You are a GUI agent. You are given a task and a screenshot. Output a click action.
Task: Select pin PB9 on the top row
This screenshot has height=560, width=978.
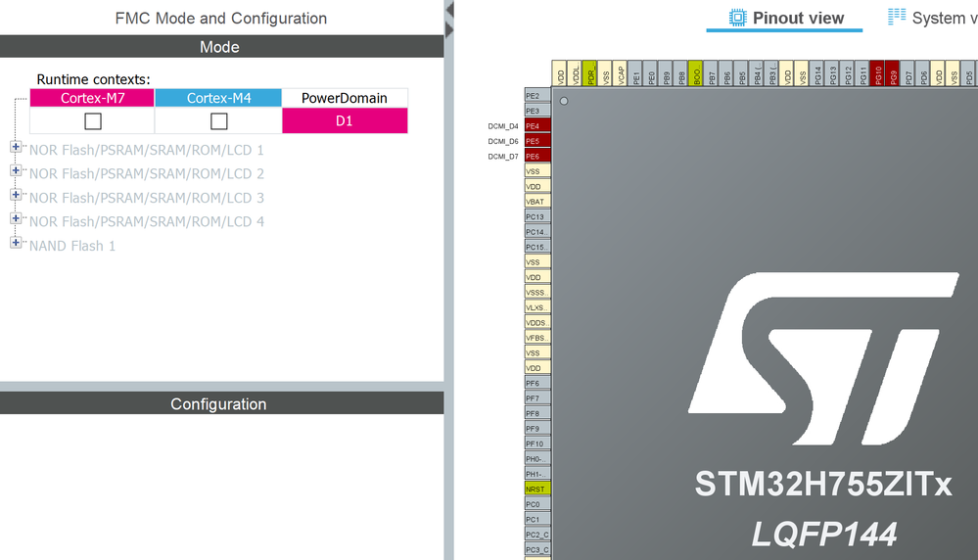pyautogui.click(x=665, y=73)
